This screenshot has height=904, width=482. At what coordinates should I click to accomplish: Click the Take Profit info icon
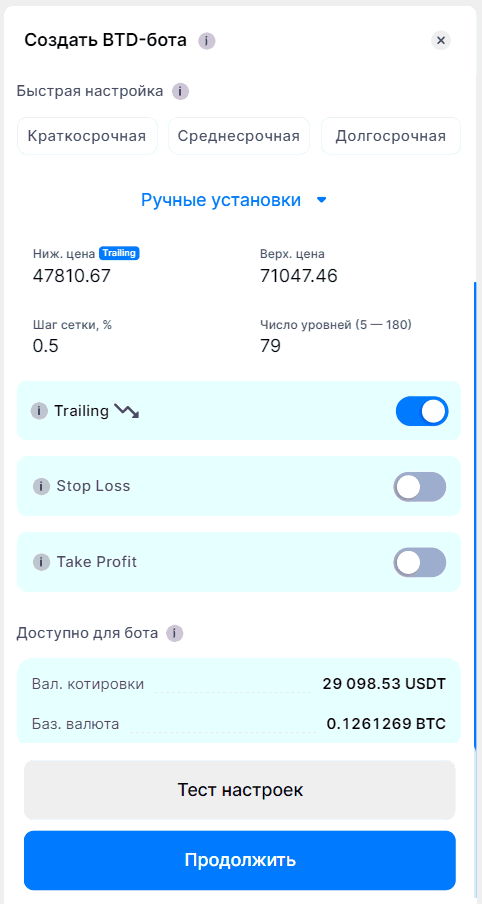41,562
